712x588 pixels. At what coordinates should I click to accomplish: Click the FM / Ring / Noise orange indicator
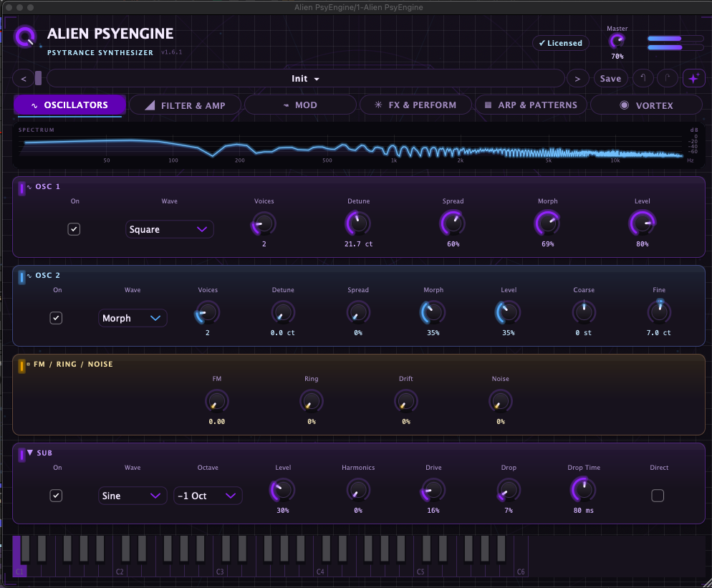(21, 365)
